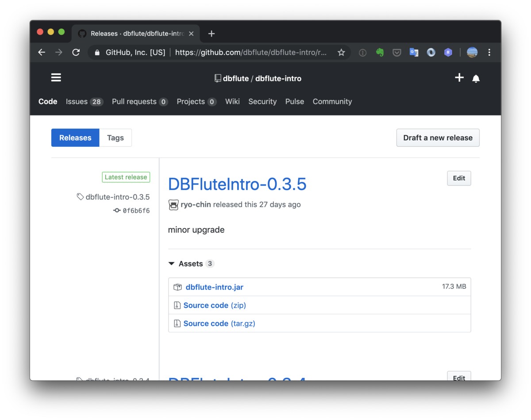Click Draft a new release button
This screenshot has width=531, height=420.
coord(438,137)
